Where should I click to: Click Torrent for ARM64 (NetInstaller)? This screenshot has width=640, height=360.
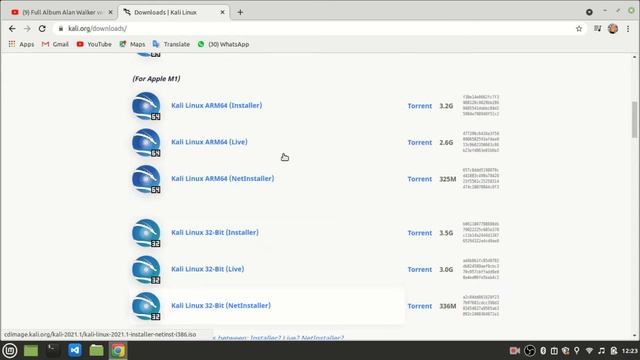420,179
